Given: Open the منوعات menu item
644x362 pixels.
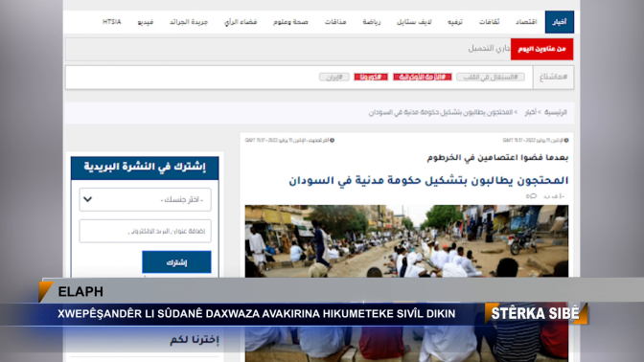Looking at the screenshot, I should pyautogui.click(x=335, y=22).
